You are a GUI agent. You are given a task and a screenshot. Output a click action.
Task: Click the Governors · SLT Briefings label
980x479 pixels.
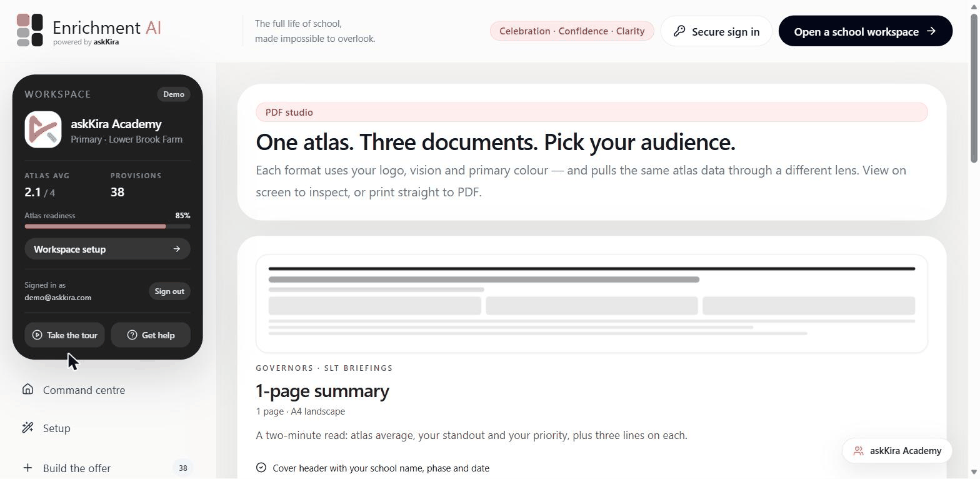point(324,368)
